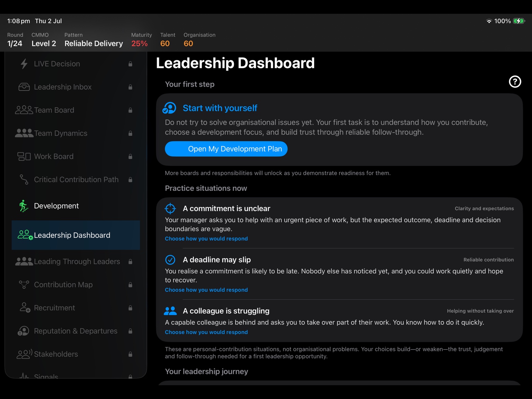Select the locked Reputation & Departures item
The image size is (532, 399).
[76, 331]
